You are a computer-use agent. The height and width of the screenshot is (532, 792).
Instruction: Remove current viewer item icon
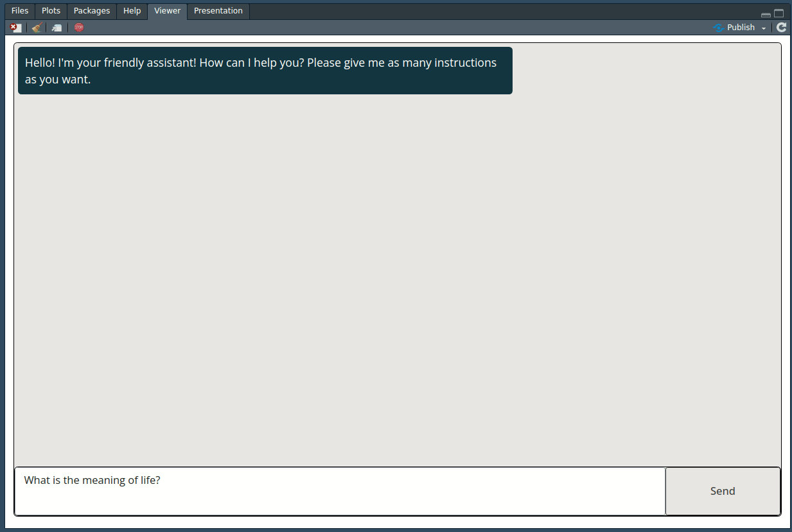point(16,28)
